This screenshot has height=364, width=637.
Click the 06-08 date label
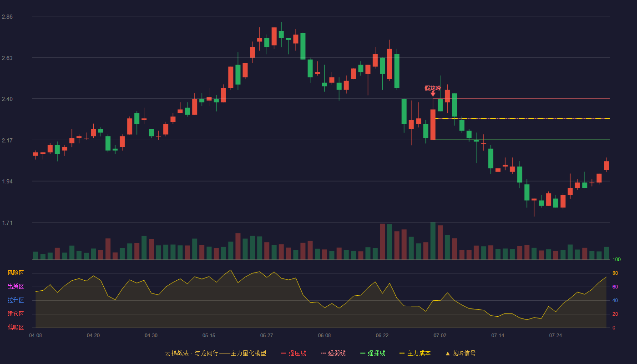(324, 335)
